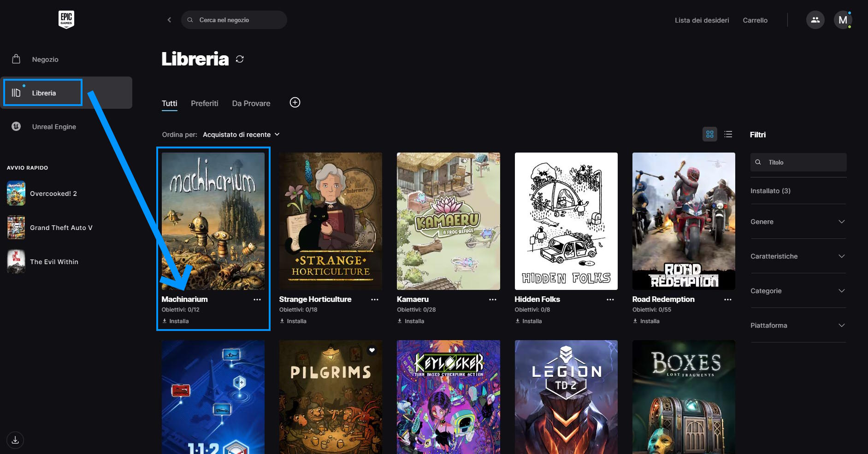Focus the Titolo filter field

798,162
